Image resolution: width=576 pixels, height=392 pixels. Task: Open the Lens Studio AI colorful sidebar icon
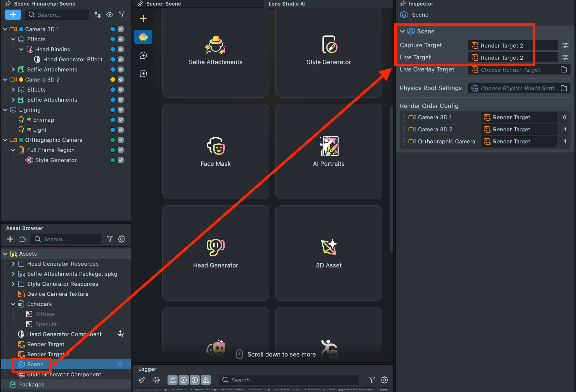pos(143,37)
